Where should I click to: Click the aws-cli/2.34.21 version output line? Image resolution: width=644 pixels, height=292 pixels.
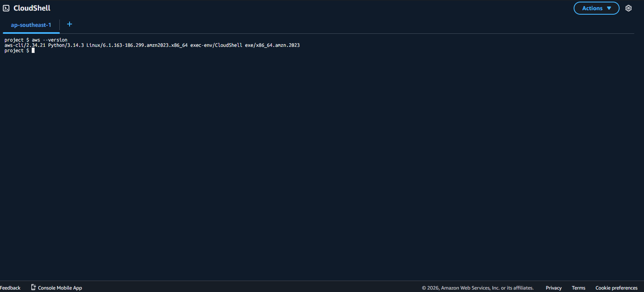(152, 45)
